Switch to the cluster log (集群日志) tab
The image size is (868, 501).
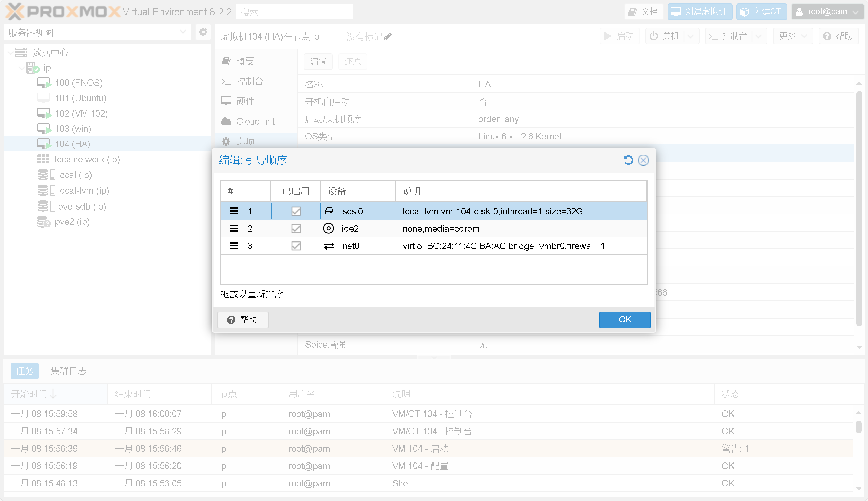[x=69, y=371]
